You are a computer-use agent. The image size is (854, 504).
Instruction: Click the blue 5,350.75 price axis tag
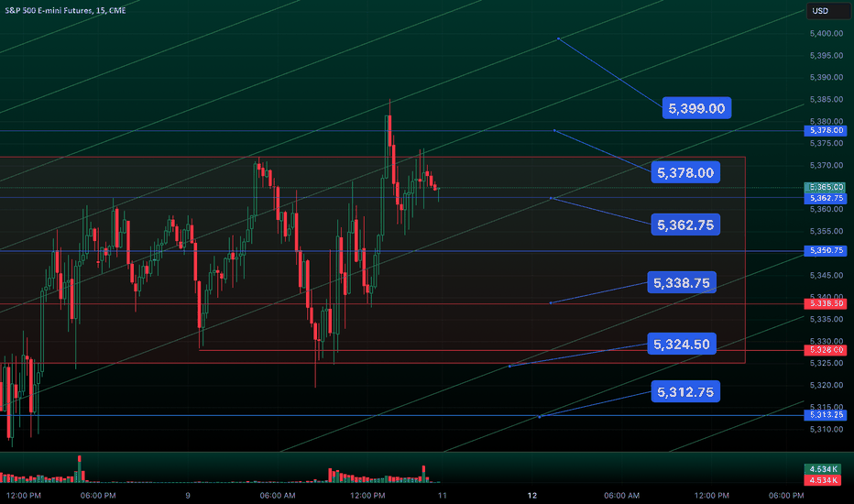(826, 251)
